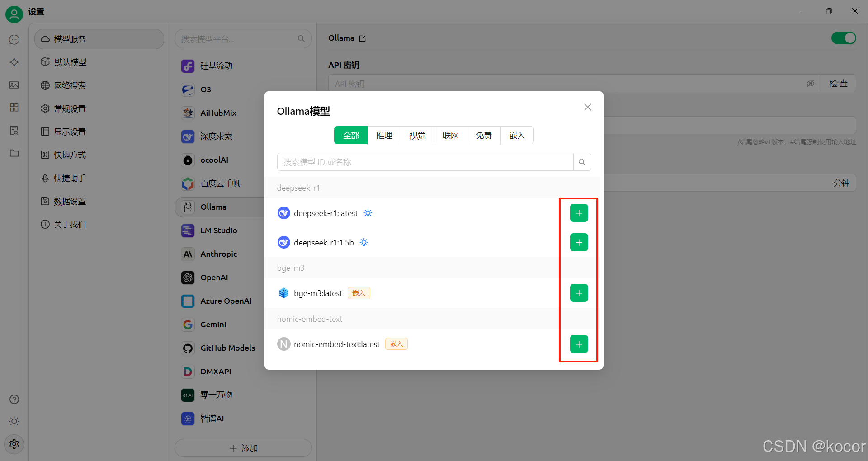Image resolution: width=868 pixels, height=461 pixels.
Task: Add the bge-m3:latest model
Action: [x=579, y=293]
